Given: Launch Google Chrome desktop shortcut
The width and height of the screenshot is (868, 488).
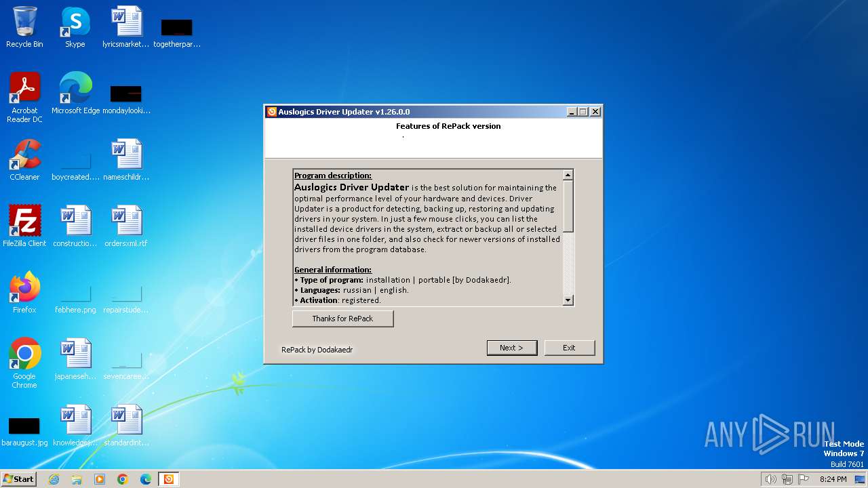Looking at the screenshot, I should pos(24,363).
